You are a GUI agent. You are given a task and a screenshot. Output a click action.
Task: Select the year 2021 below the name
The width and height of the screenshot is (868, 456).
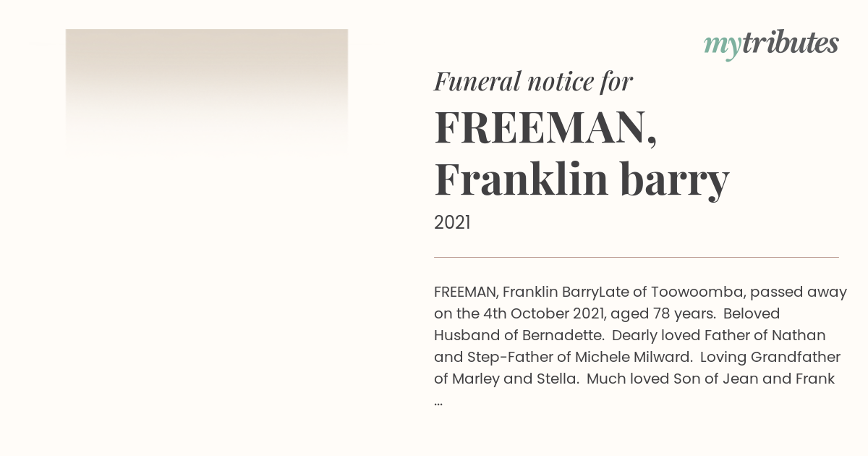452,222
